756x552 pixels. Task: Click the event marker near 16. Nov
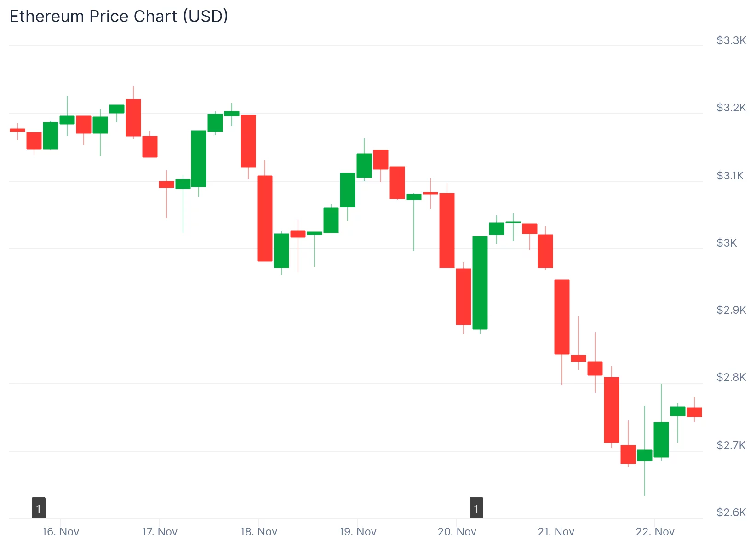39,508
